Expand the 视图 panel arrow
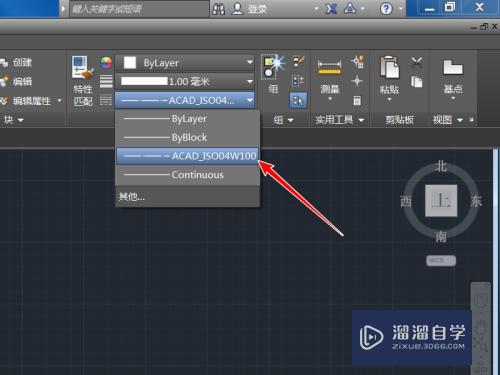This screenshot has width=500, height=375. (460, 120)
